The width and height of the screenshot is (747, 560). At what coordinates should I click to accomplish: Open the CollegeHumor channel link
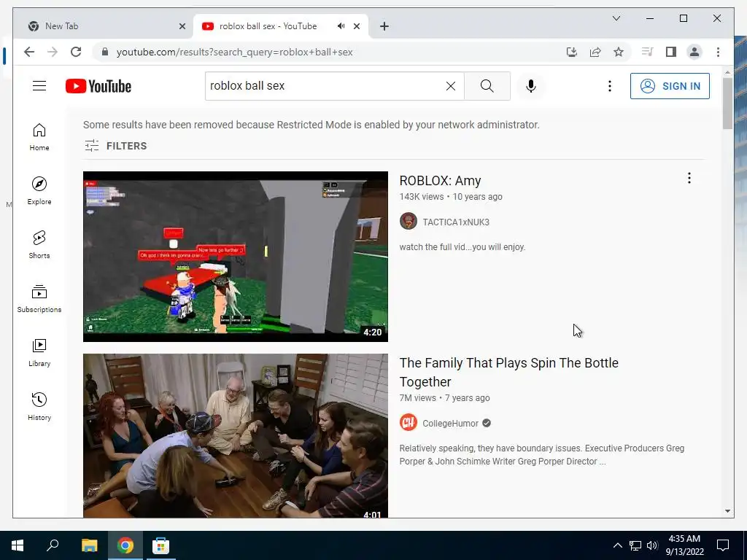pyautogui.click(x=450, y=424)
